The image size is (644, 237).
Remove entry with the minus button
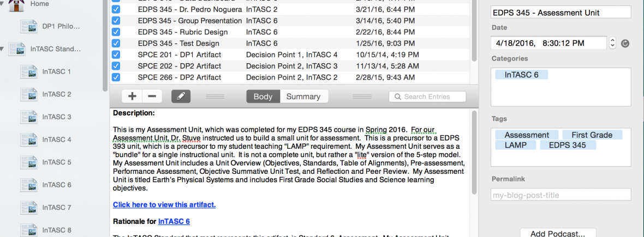[152, 96]
